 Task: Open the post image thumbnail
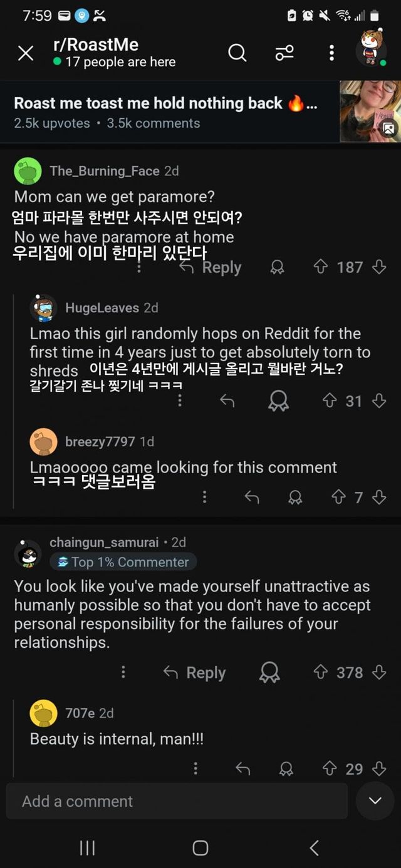point(370,111)
